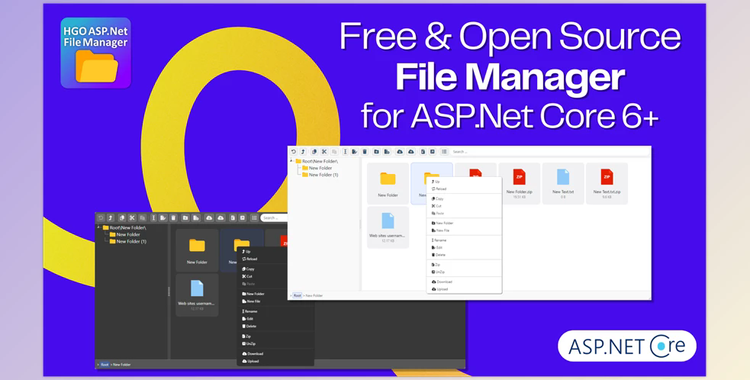Screen dimensions: 750x380
Task: Click the Delete trash icon in the light window toolbar
Action: coord(364,152)
